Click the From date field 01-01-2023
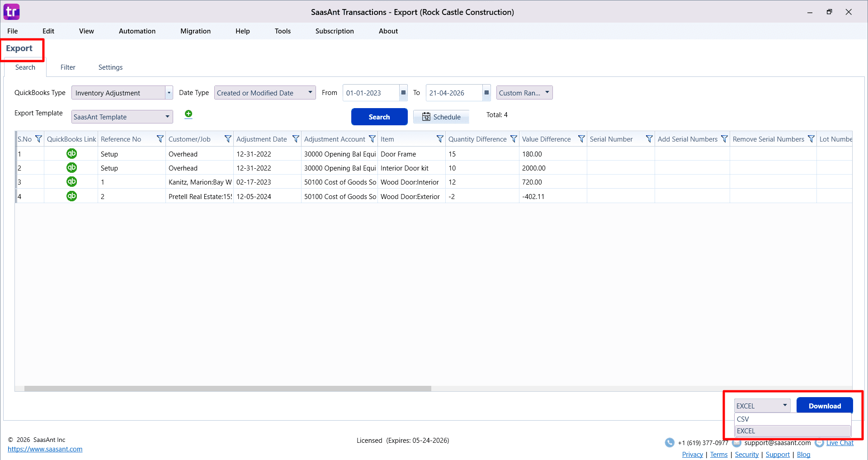 point(371,93)
